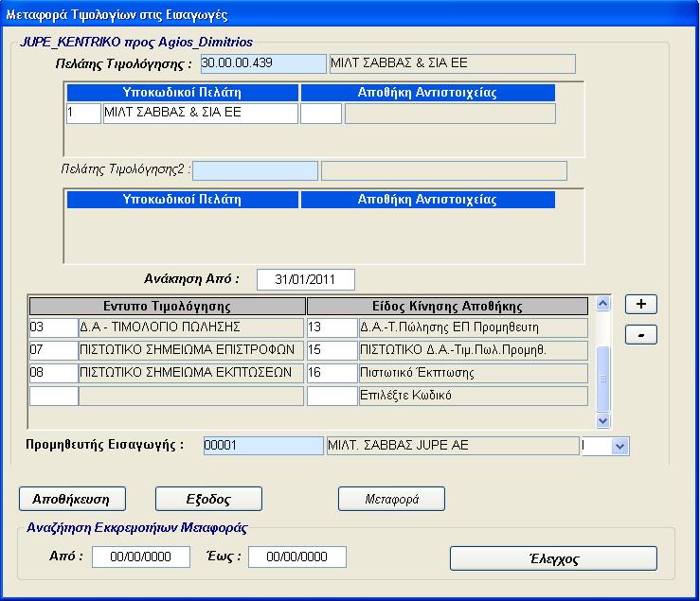Click scrollbar down arrow in invoice table
Screen dimensions: 700x601
point(603,420)
